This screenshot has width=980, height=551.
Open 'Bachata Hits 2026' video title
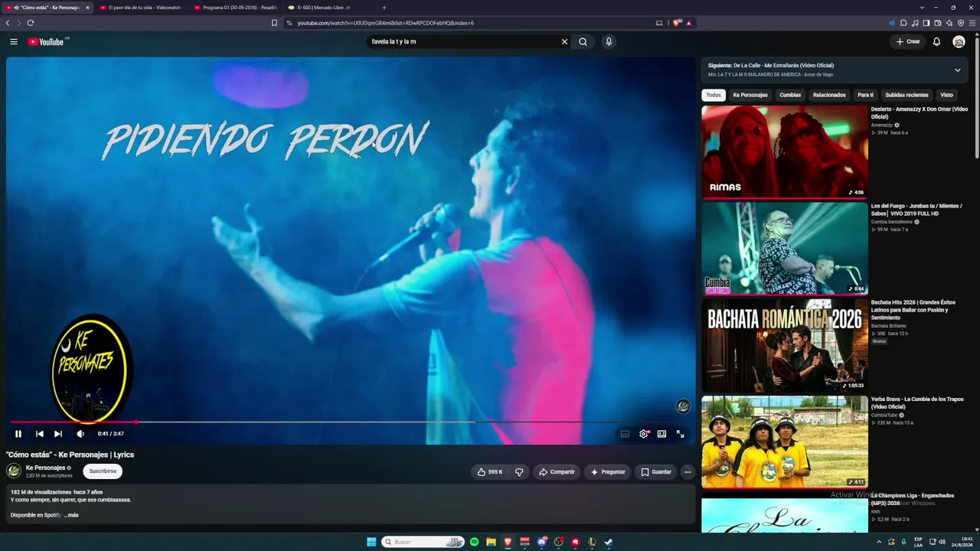click(913, 310)
